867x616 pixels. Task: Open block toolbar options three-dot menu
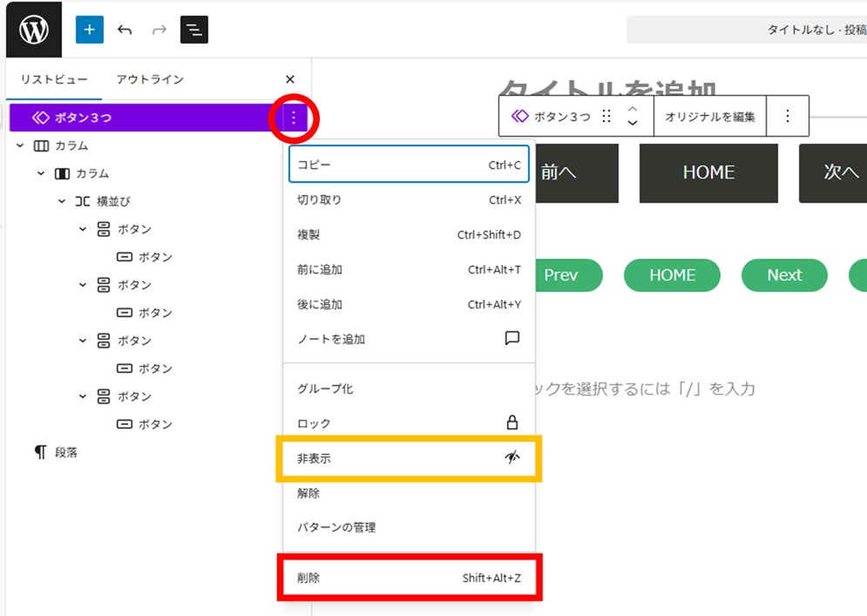[788, 116]
